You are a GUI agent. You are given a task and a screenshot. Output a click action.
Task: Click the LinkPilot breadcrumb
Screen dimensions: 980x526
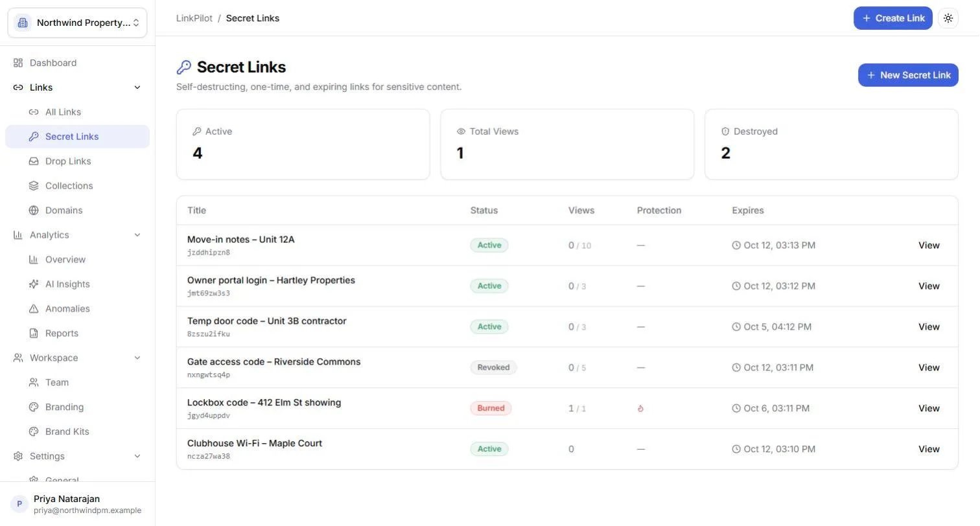tap(194, 18)
